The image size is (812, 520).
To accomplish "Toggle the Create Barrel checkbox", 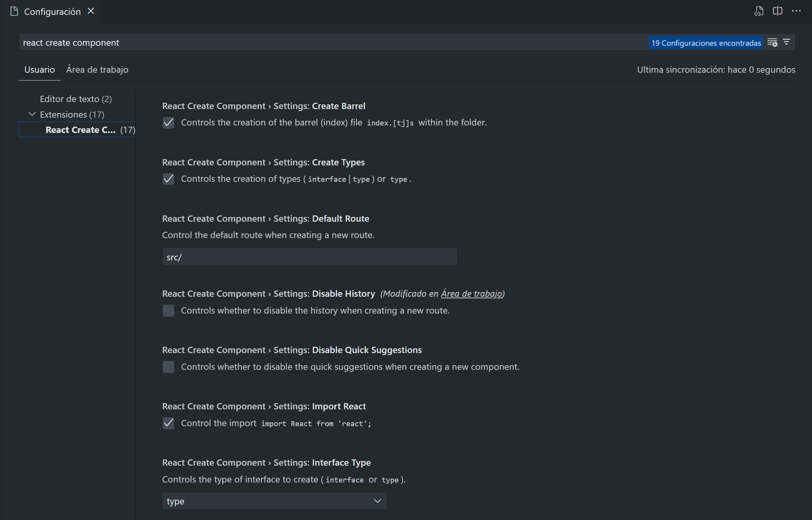I will [x=168, y=123].
